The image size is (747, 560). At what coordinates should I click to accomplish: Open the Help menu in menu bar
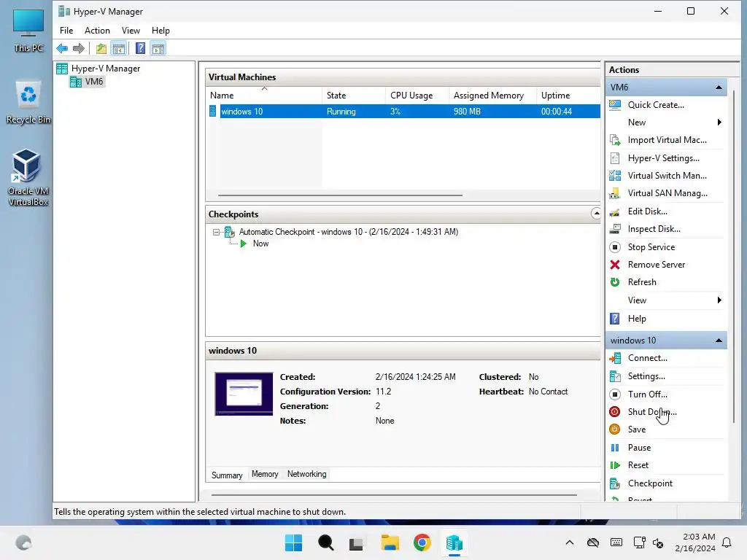[160, 31]
